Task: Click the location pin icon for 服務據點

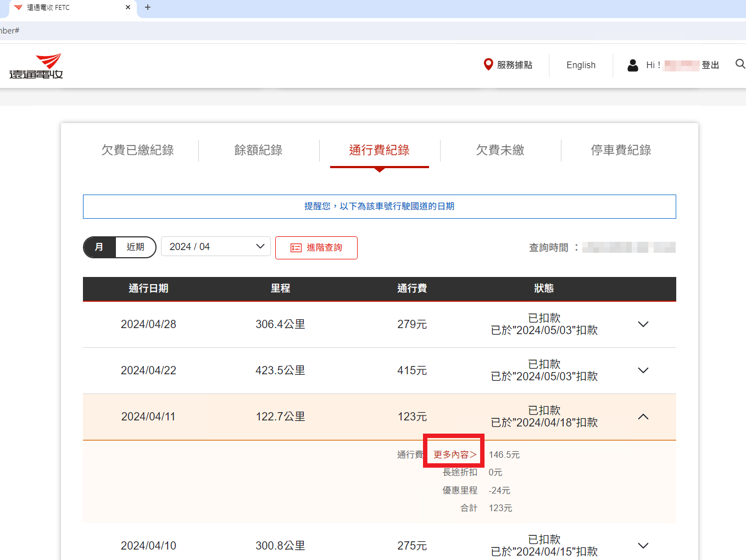Action: click(488, 65)
